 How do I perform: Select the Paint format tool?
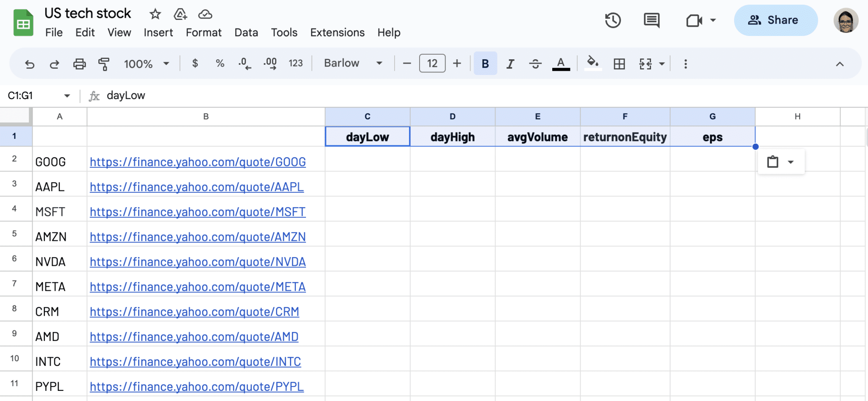tap(104, 63)
